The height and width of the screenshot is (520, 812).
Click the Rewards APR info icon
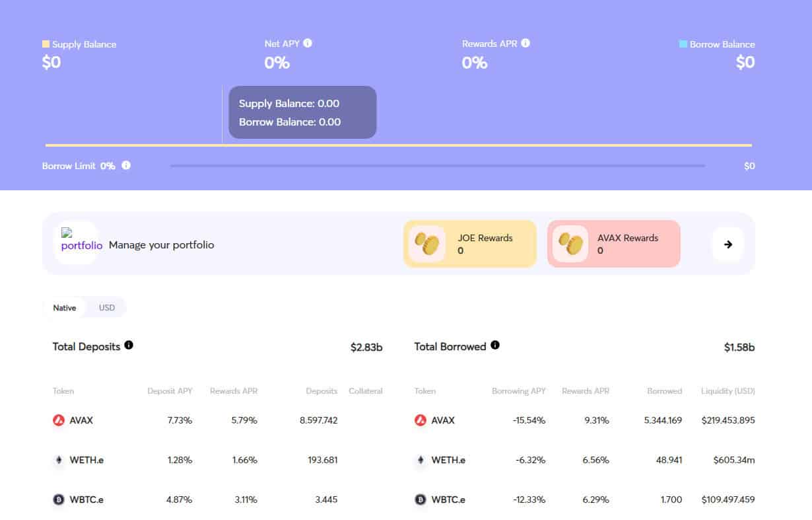click(525, 44)
